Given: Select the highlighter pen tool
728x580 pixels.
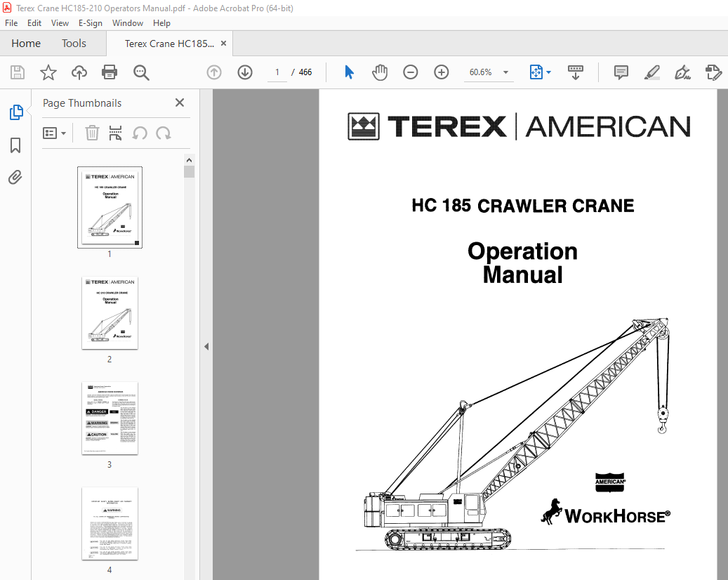Looking at the screenshot, I should click(652, 72).
